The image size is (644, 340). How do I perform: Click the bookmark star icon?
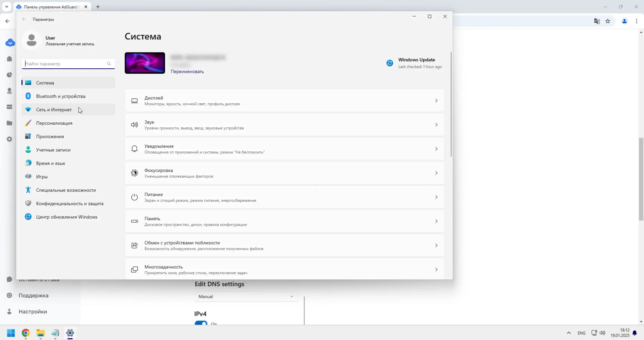click(608, 21)
